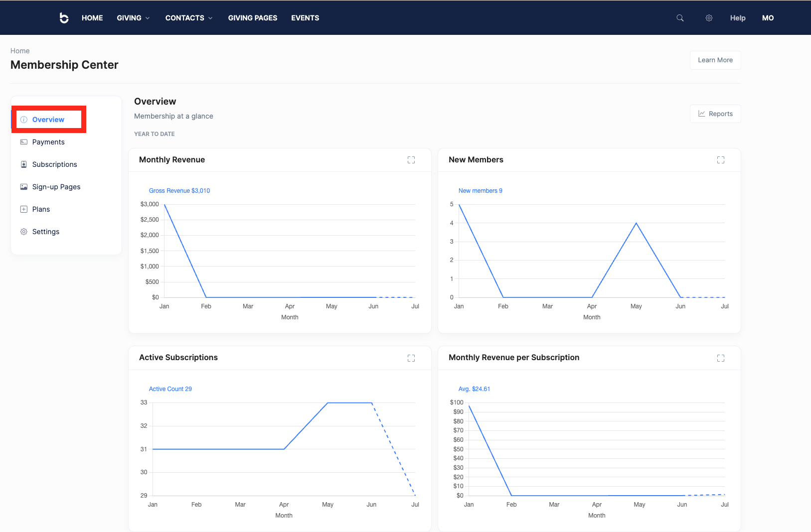Open the Settings gear in the sidebar

(x=23, y=232)
